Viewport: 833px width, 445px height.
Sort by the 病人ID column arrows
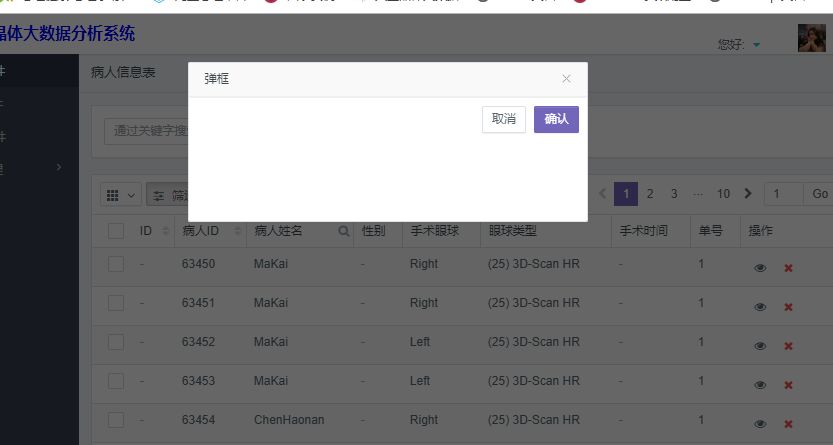pos(237,231)
